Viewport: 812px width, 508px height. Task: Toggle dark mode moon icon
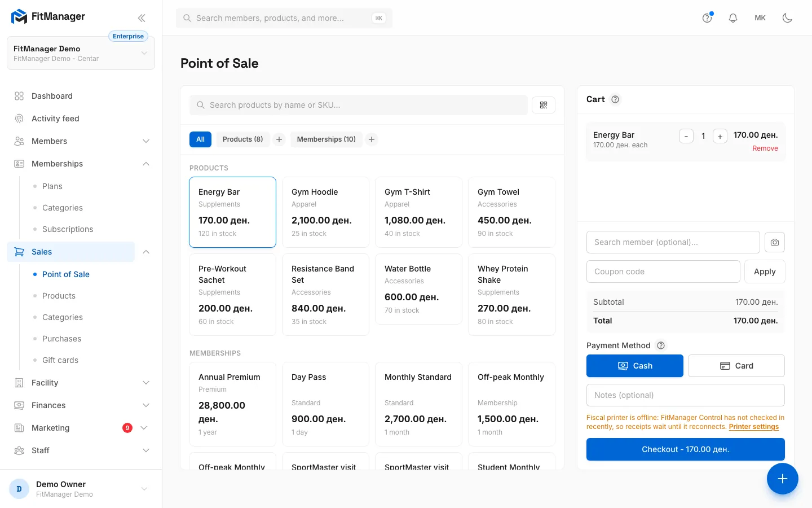[787, 18]
